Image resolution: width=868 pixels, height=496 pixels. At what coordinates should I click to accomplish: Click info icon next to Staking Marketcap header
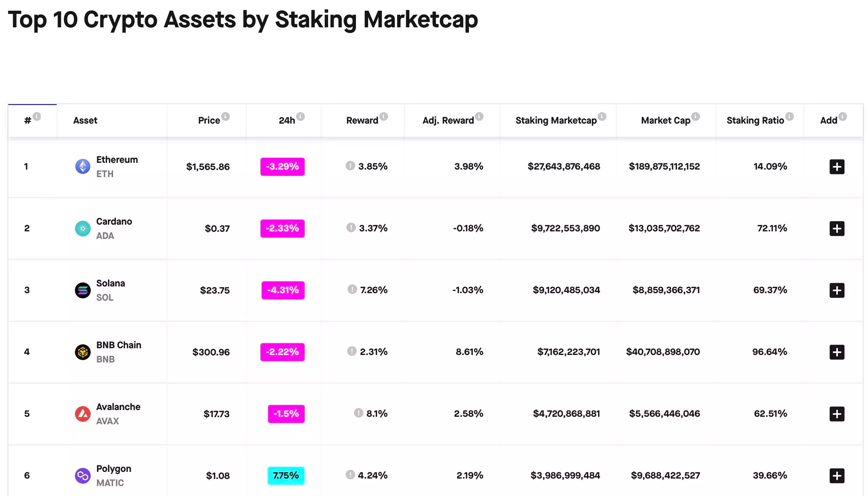602,116
